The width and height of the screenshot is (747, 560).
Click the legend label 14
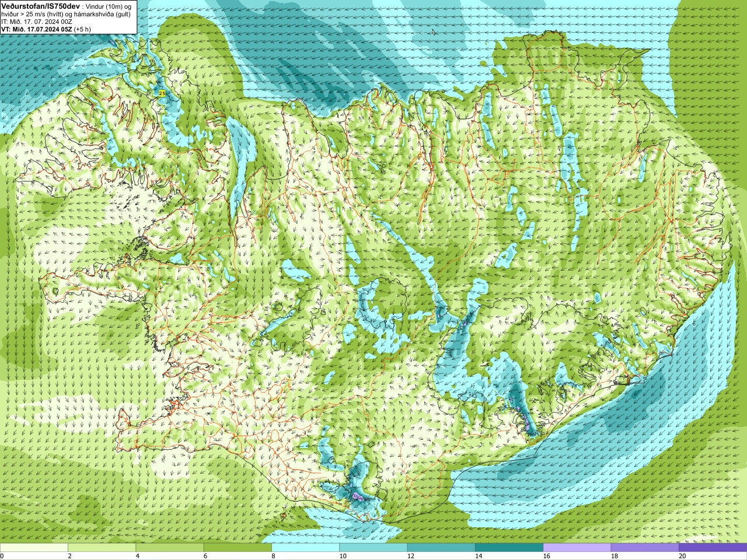point(479,556)
